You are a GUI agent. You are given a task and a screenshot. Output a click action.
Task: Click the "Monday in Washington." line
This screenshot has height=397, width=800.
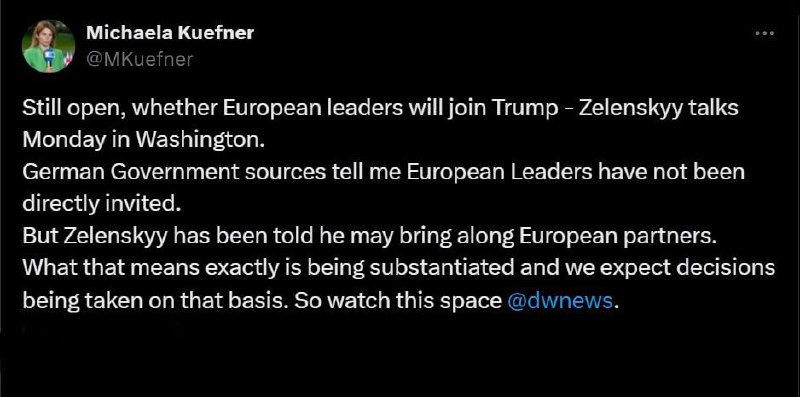tap(144, 141)
